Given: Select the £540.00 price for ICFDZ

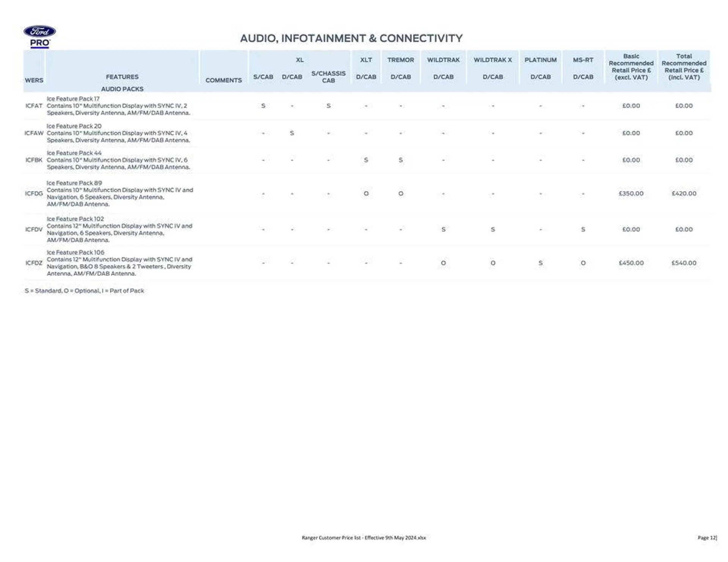Looking at the screenshot, I should point(684,263).
